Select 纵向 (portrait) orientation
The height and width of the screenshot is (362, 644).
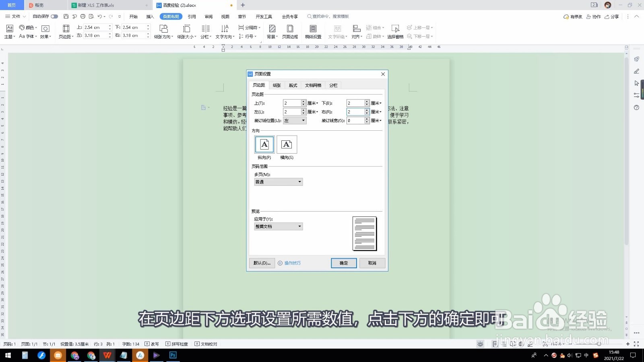pos(264,144)
